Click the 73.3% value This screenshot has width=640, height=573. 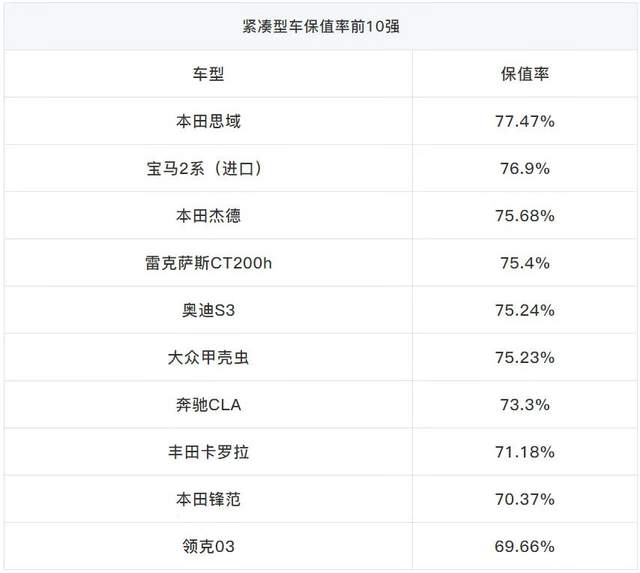(525, 405)
